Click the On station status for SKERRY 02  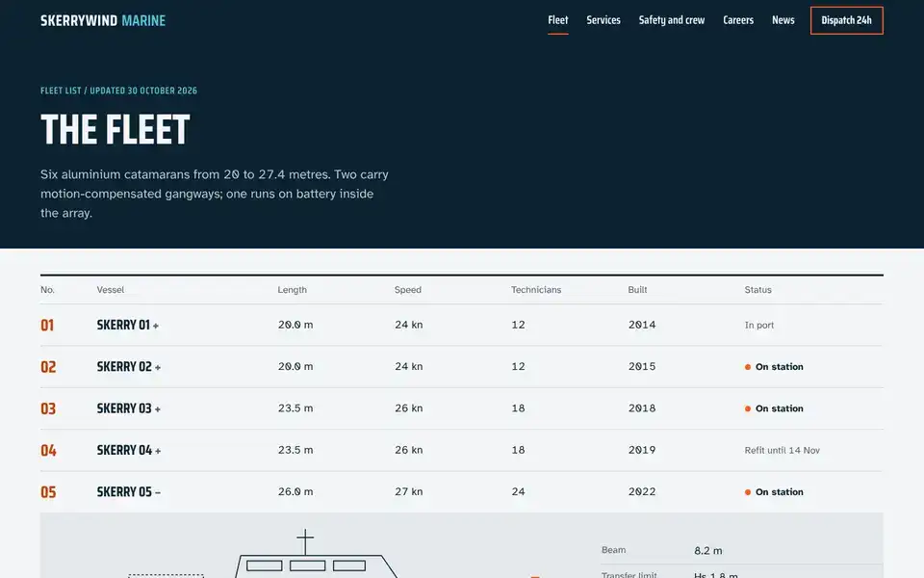pyautogui.click(x=774, y=367)
